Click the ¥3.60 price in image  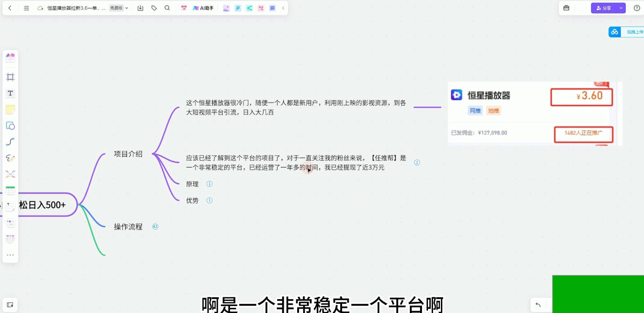point(589,96)
